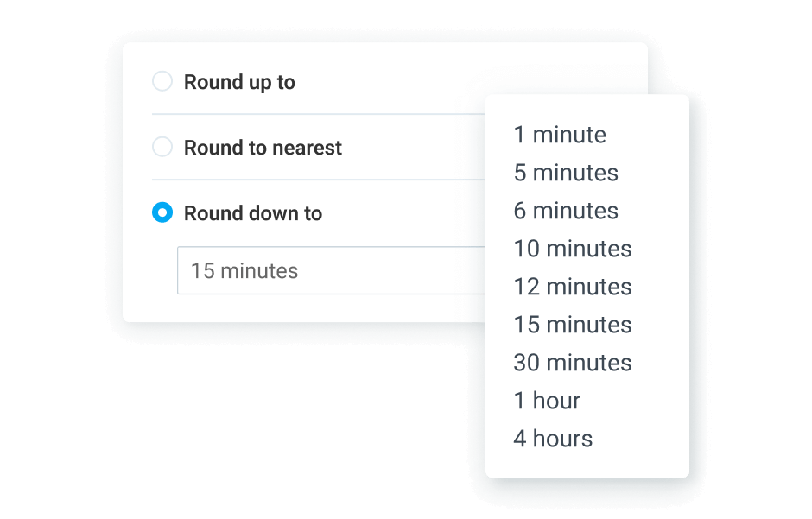Choose 1 minute from the list

(x=560, y=135)
